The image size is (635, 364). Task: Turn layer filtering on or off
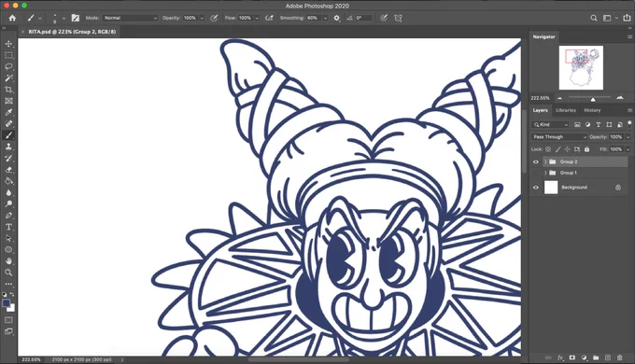click(629, 123)
